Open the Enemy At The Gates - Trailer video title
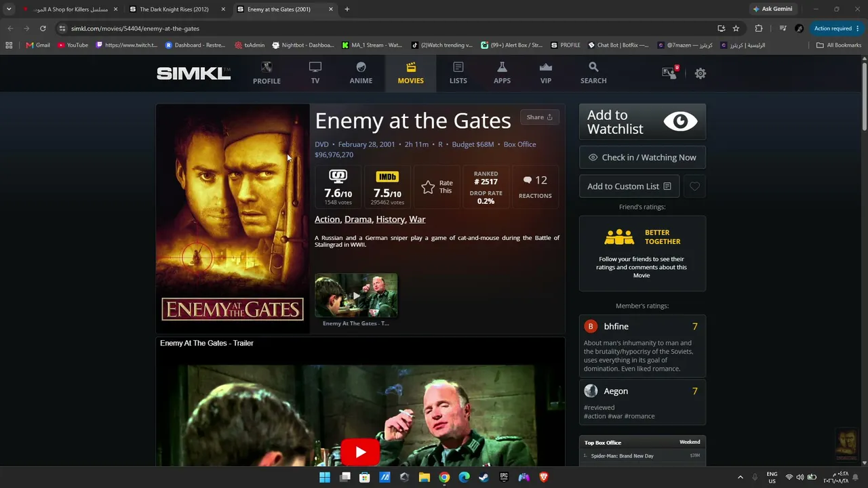This screenshot has width=868, height=488. [x=207, y=343]
